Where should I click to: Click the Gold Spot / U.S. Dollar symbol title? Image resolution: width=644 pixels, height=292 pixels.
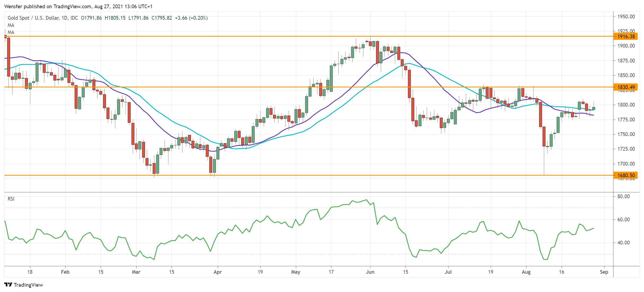click(x=33, y=18)
